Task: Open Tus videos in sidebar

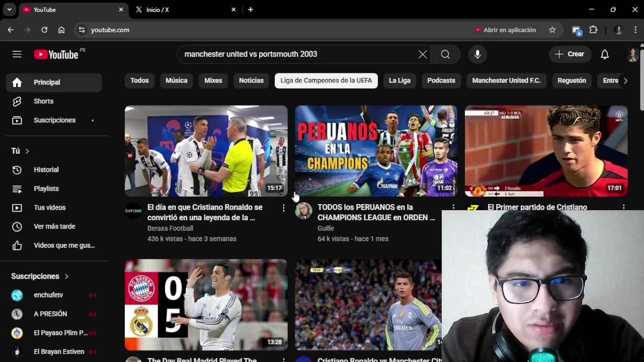Action: [x=54, y=208]
